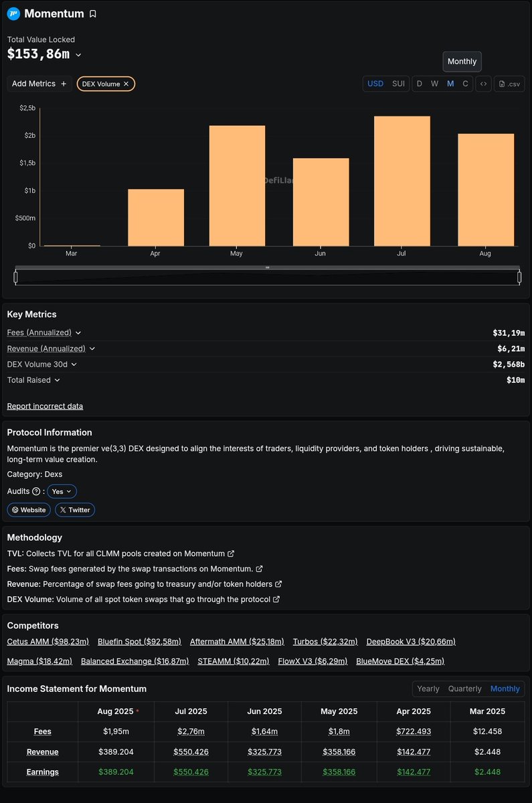Open the protocol Website link

click(29, 510)
